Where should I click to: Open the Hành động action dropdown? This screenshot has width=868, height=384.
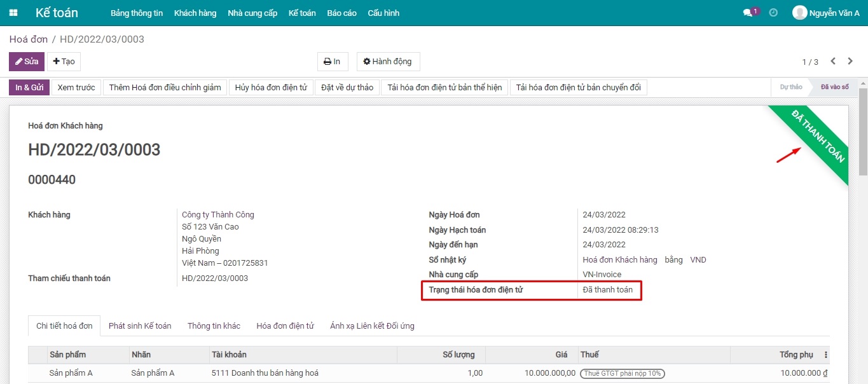pyautogui.click(x=388, y=62)
